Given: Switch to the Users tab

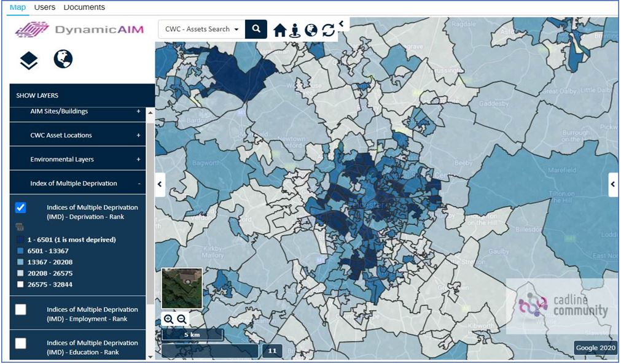Looking at the screenshot, I should (x=45, y=7).
